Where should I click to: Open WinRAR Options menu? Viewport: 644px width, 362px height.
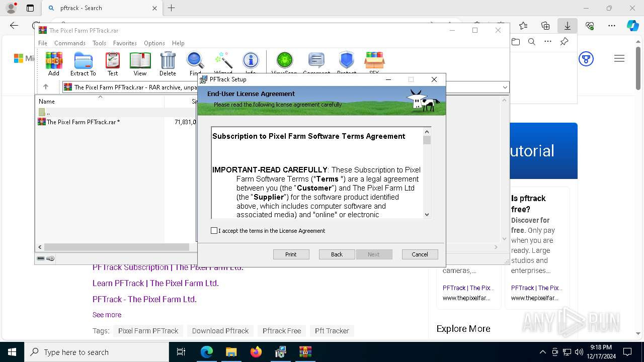pos(154,43)
